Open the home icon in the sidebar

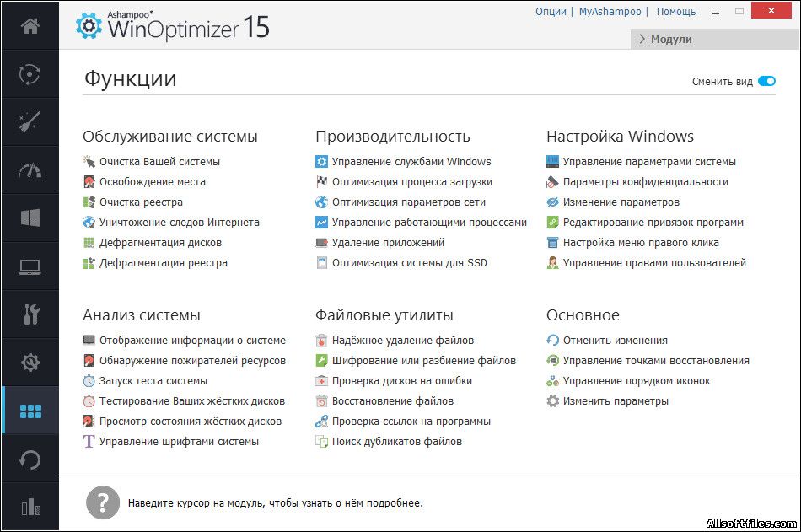pos(30,25)
